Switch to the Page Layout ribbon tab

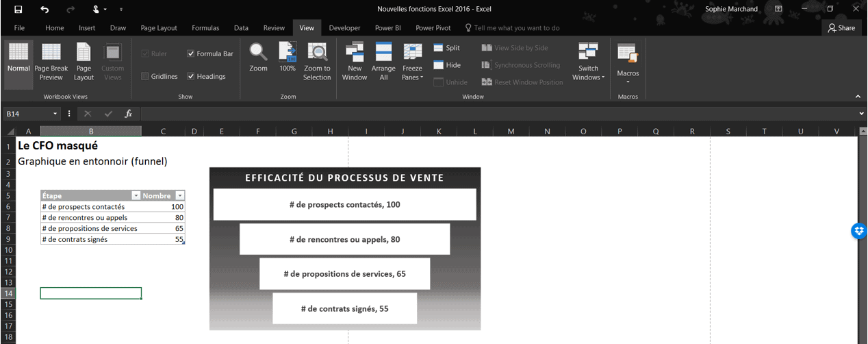point(159,28)
